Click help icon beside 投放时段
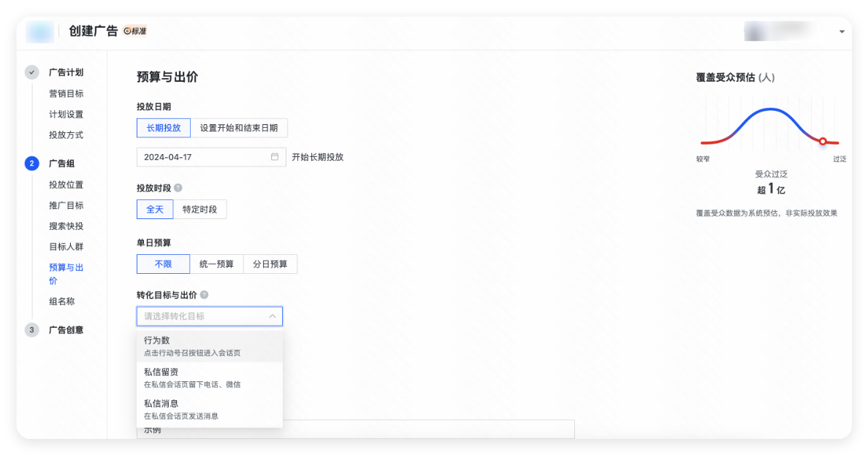Image resolution: width=868 pixels, height=455 pixels. [x=178, y=188]
